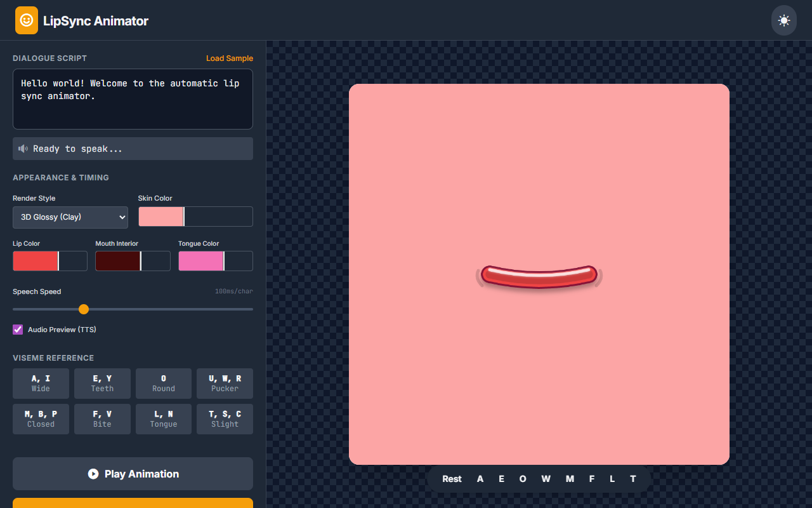Open the Skin Color swatch picker
The height and width of the screenshot is (508, 812).
(160, 217)
